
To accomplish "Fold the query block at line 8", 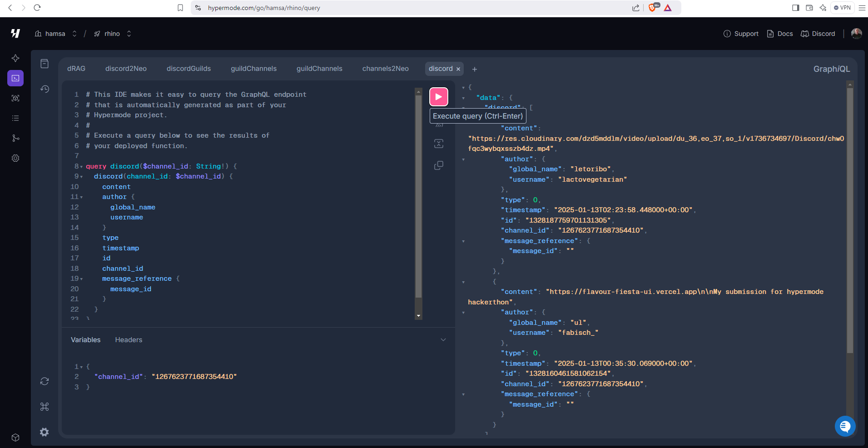I will pyautogui.click(x=81, y=167).
